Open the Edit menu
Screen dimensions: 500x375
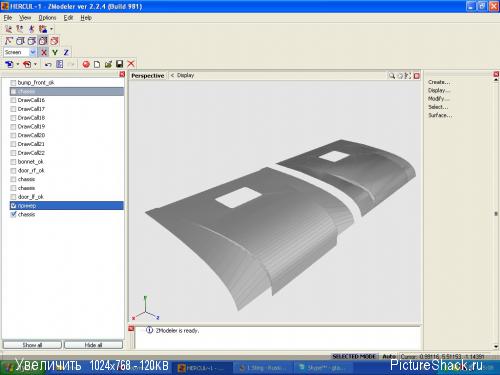pyautogui.click(x=68, y=18)
